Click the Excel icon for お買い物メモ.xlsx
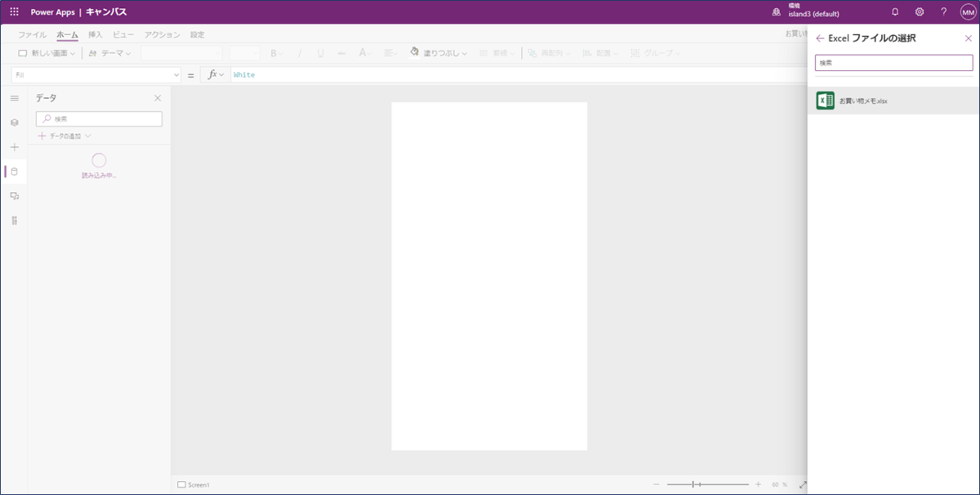The height and width of the screenshot is (495, 980). 825,100
